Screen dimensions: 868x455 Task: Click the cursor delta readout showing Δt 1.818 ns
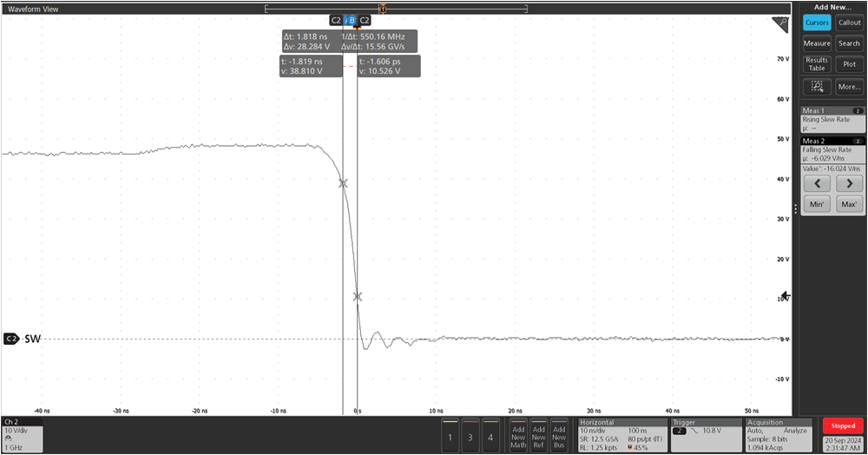click(350, 42)
